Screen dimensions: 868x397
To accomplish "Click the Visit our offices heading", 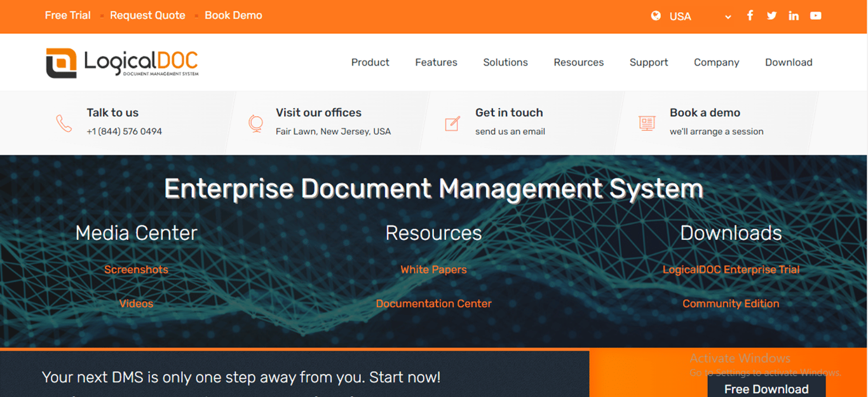I will (318, 113).
